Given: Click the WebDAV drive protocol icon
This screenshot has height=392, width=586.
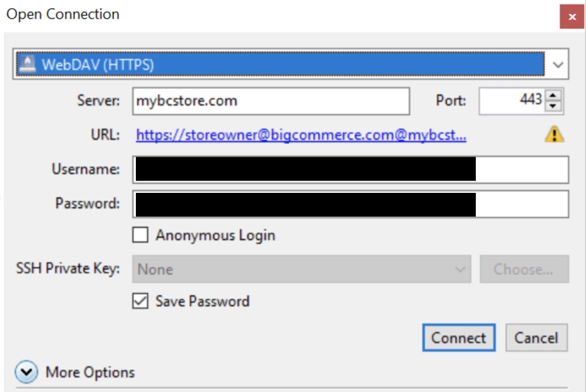Looking at the screenshot, I should [x=28, y=64].
